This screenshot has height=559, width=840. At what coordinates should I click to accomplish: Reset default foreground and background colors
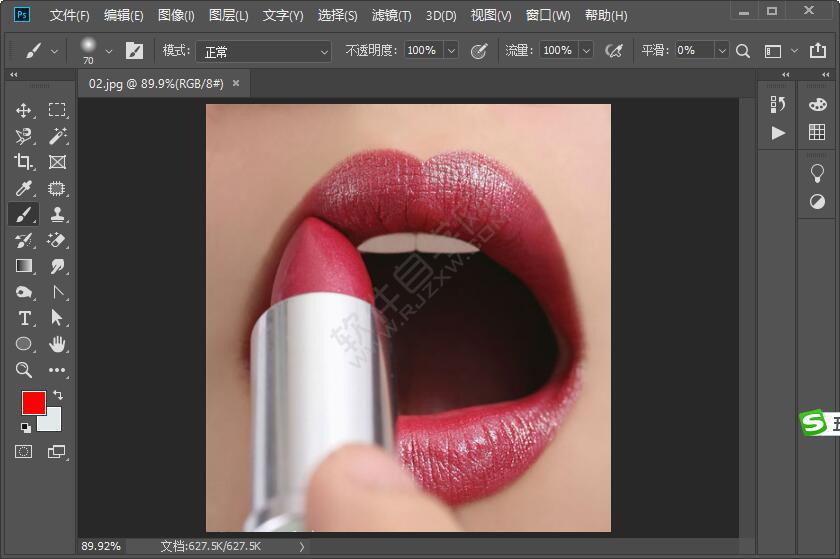click(25, 427)
